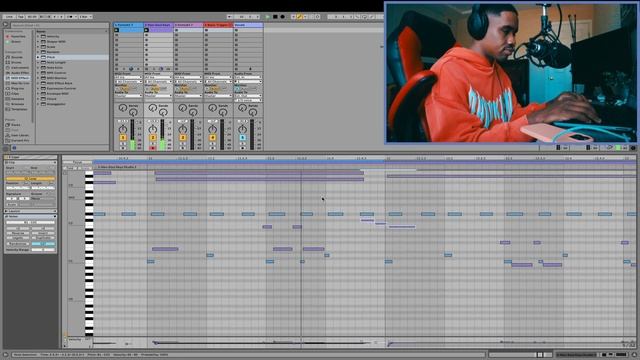640x360 pixels.
Task: Select MIDI Effect Rack in browser
Action: coord(60,83)
